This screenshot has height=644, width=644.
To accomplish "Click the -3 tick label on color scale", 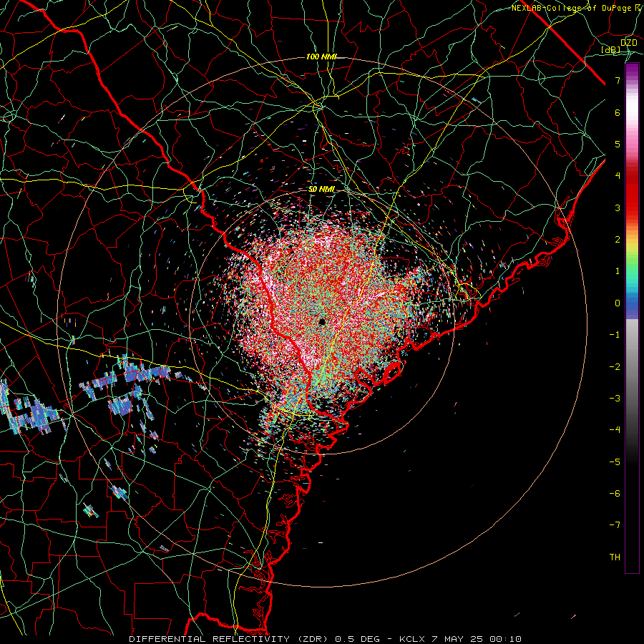I will click(615, 399).
